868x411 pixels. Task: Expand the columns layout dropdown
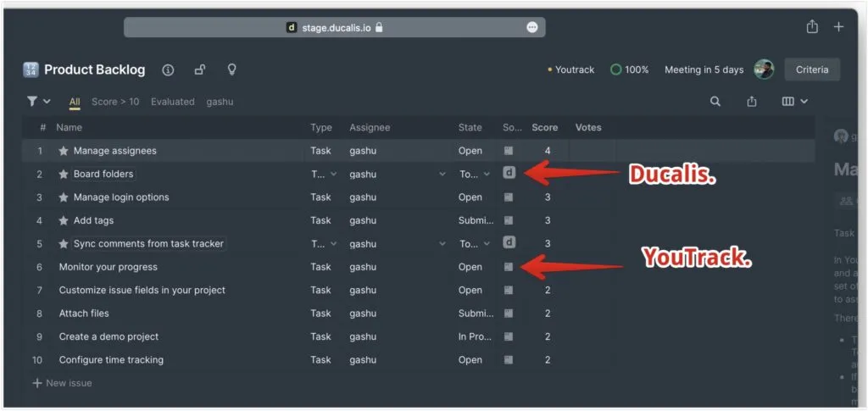794,102
